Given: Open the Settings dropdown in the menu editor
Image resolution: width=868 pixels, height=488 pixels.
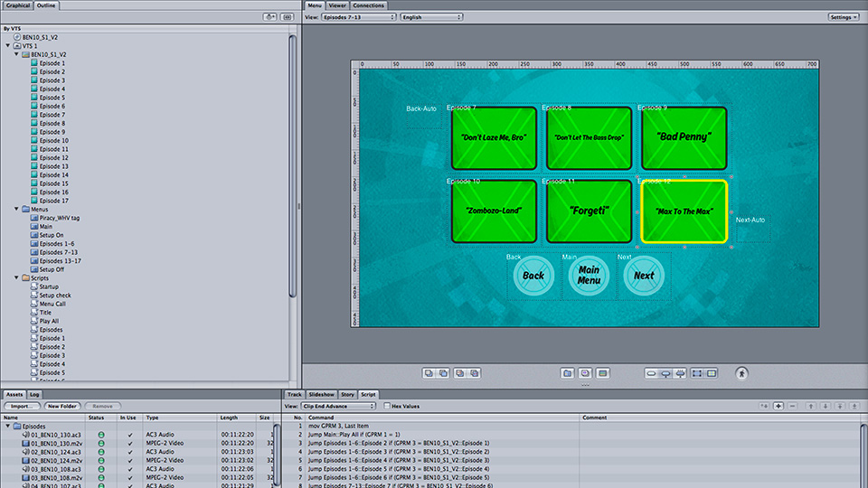Looking at the screenshot, I should coord(844,17).
